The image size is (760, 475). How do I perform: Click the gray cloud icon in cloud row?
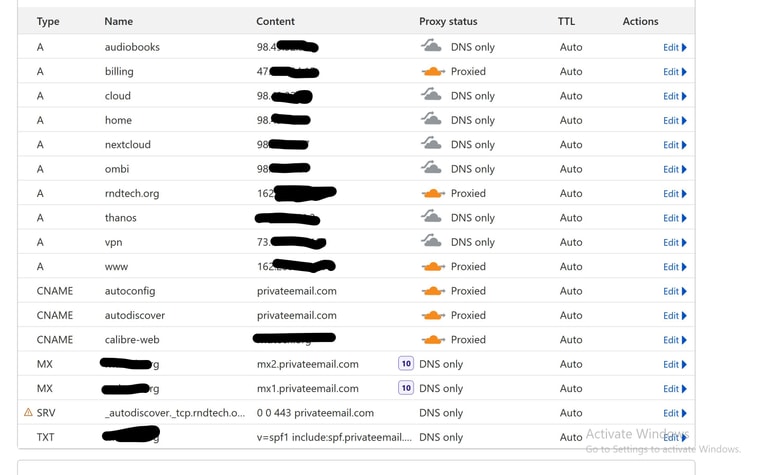point(431,95)
